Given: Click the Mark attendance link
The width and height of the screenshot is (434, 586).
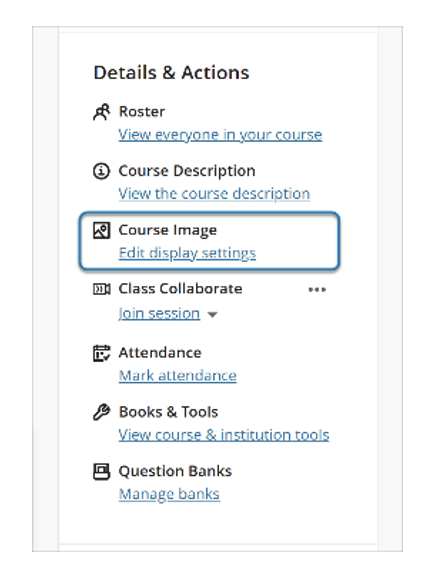Looking at the screenshot, I should click(178, 376).
